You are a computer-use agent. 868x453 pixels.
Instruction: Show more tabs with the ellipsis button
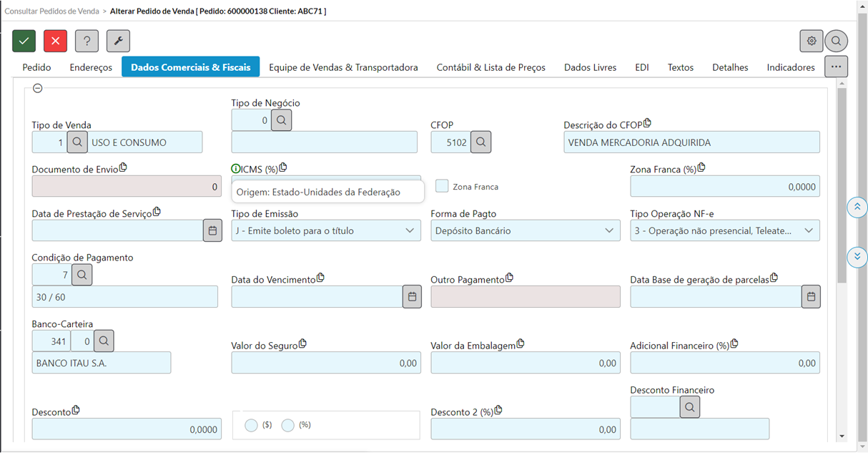click(836, 67)
